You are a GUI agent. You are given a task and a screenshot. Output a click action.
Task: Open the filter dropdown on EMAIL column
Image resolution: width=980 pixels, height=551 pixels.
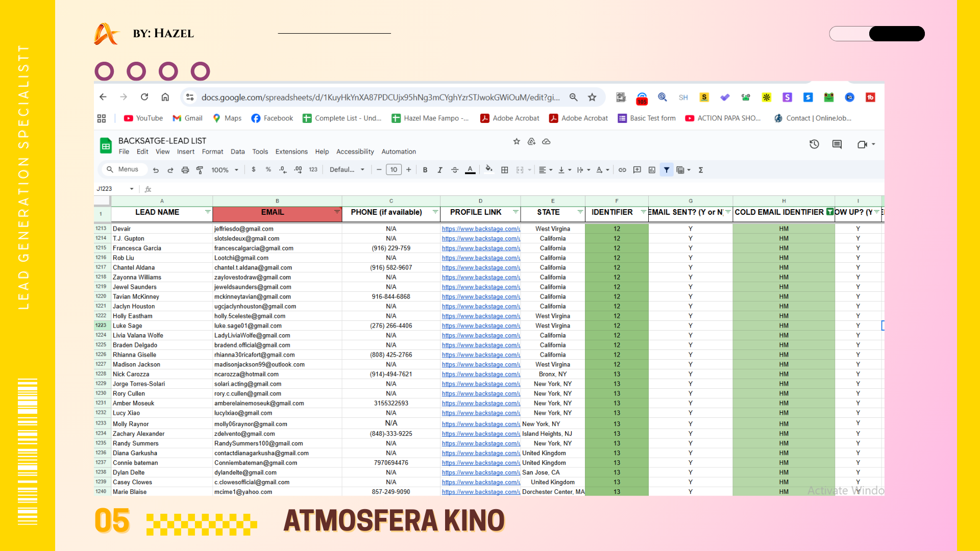[337, 211]
